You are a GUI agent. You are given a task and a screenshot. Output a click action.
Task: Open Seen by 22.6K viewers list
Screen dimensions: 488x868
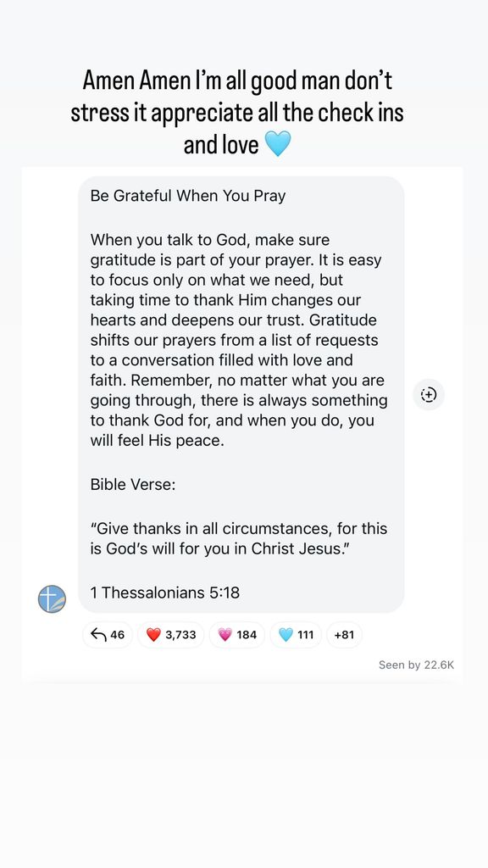point(414,665)
